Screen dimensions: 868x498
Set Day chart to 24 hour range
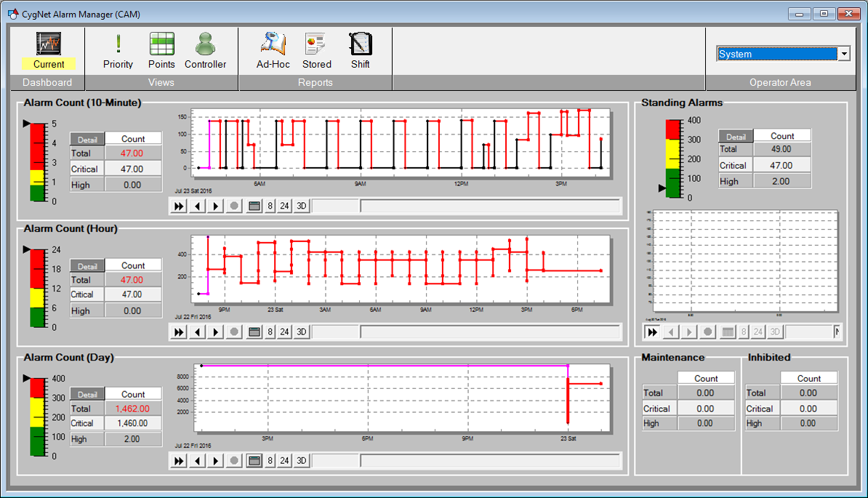click(x=284, y=460)
